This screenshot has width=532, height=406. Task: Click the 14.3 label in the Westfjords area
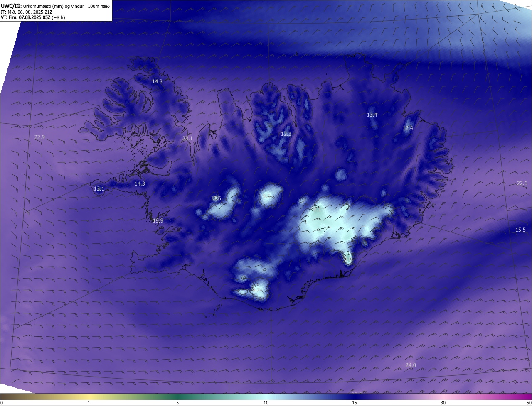point(157,82)
